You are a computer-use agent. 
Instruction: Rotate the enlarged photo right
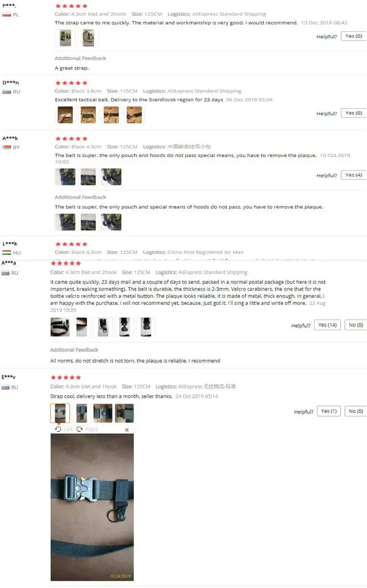pyautogui.click(x=87, y=429)
